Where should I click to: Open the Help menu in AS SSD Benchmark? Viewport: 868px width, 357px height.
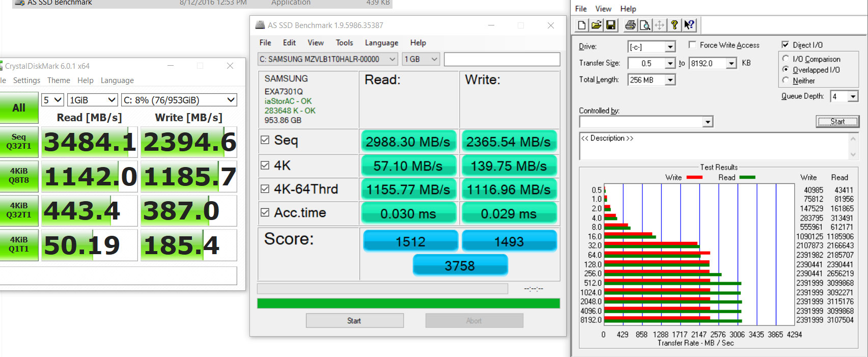[x=418, y=43]
